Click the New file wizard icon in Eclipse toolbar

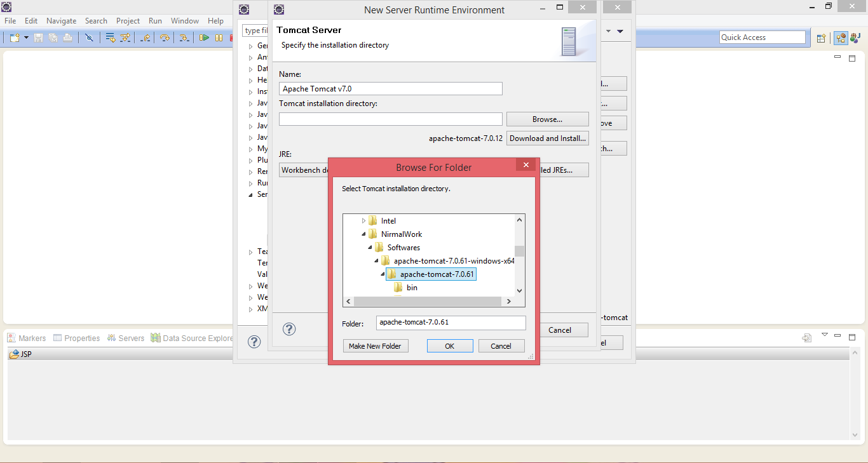coord(15,37)
